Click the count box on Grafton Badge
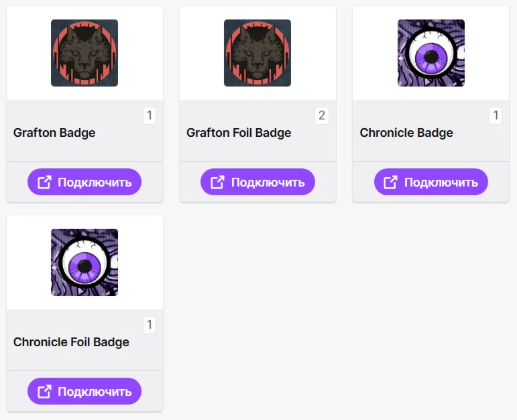 150,115
